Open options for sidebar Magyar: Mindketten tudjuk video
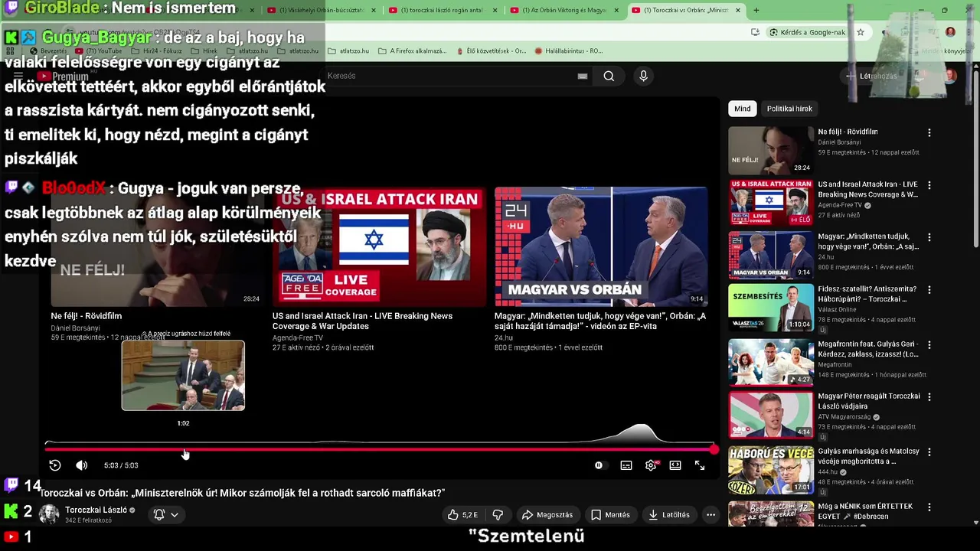This screenshot has height=551, width=980. pyautogui.click(x=929, y=237)
